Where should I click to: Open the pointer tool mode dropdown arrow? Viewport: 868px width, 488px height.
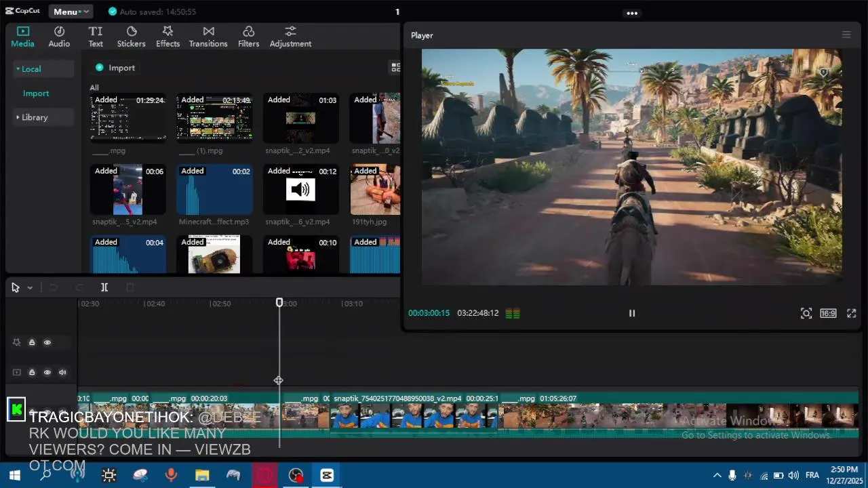tap(30, 288)
